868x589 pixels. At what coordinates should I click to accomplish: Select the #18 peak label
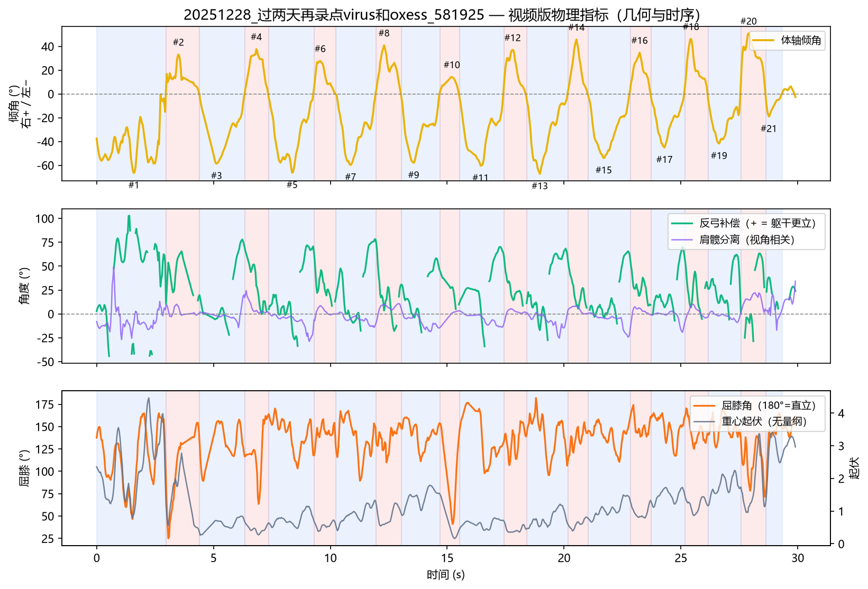[691, 27]
